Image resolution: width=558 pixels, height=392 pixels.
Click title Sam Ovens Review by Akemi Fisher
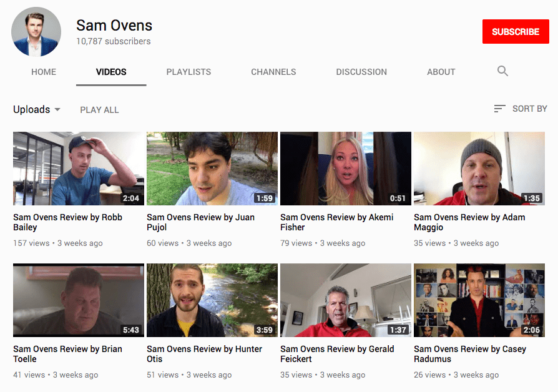click(x=336, y=222)
